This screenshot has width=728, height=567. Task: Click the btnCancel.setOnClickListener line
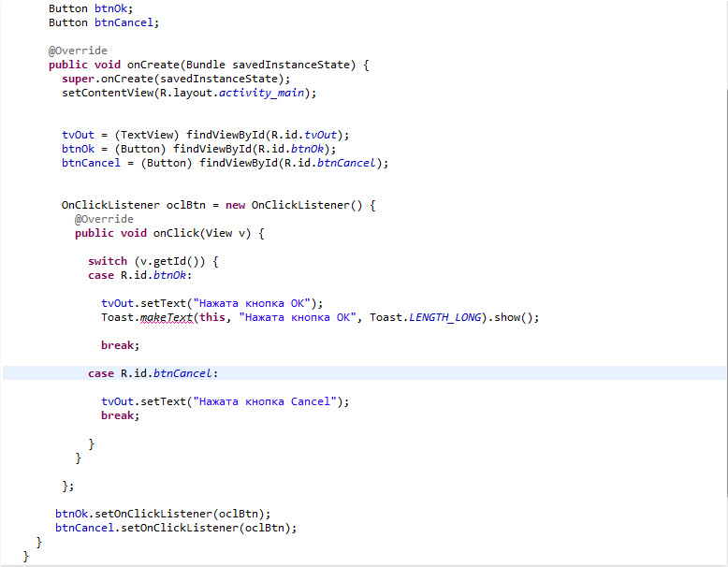176,528
